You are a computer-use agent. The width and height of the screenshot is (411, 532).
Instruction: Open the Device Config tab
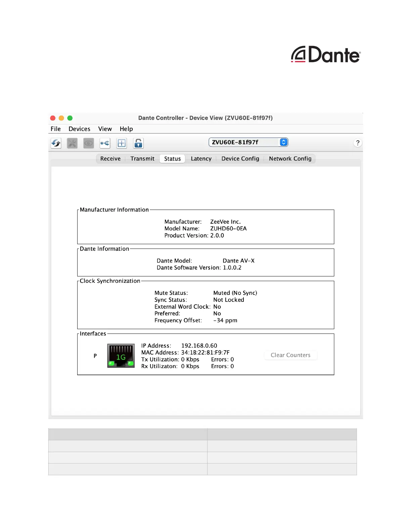[240, 159]
